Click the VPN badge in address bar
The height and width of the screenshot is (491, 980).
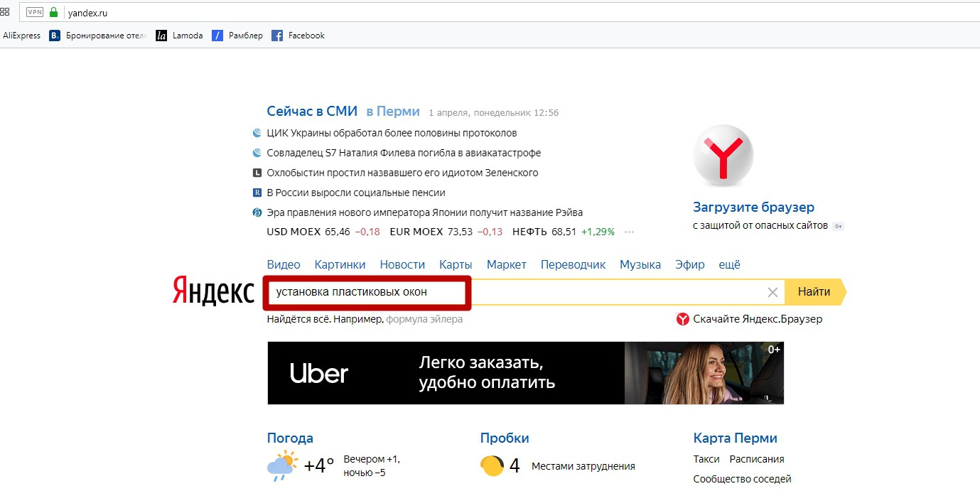[35, 12]
